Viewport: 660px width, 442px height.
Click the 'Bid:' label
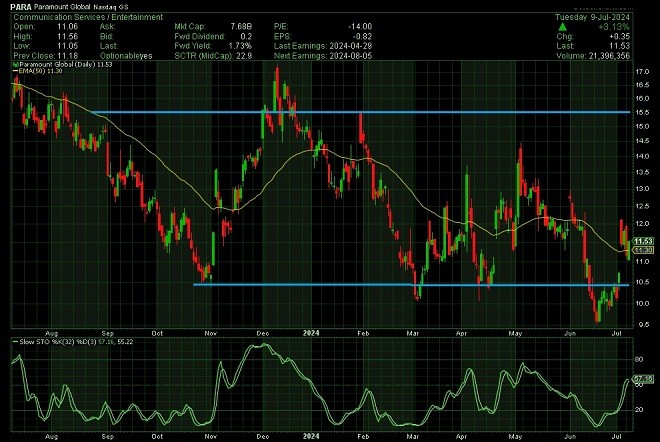[106, 36]
